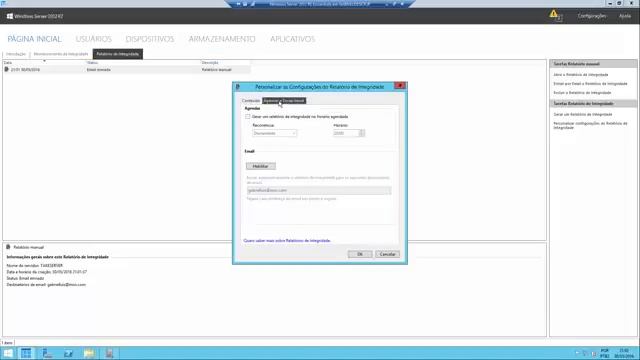The height and width of the screenshot is (360, 640).
Task: Click Enviar por Email o Relatório task
Action: click(590, 84)
